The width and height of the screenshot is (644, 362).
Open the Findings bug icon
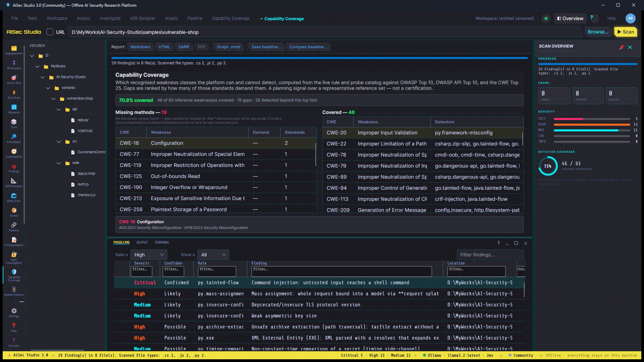pos(14,168)
